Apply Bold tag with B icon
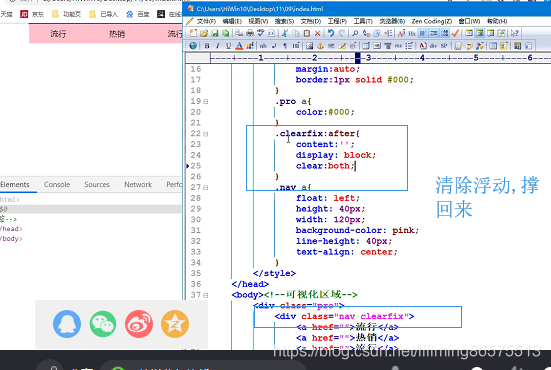This screenshot has width=551, height=370. tap(207, 46)
